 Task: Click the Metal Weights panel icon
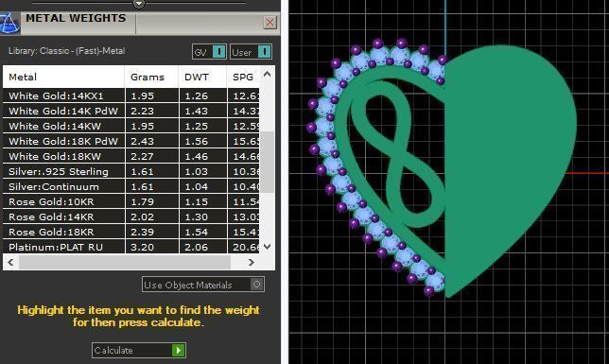pos(9,23)
